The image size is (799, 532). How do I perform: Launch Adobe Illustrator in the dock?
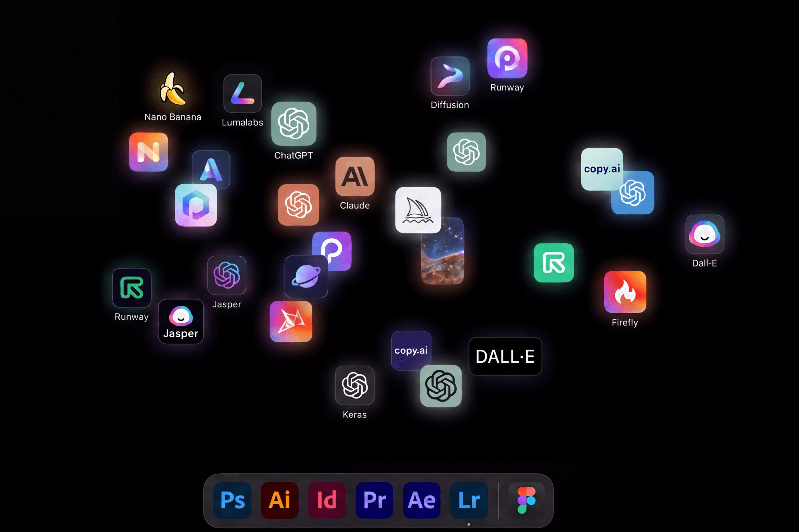[x=279, y=500]
